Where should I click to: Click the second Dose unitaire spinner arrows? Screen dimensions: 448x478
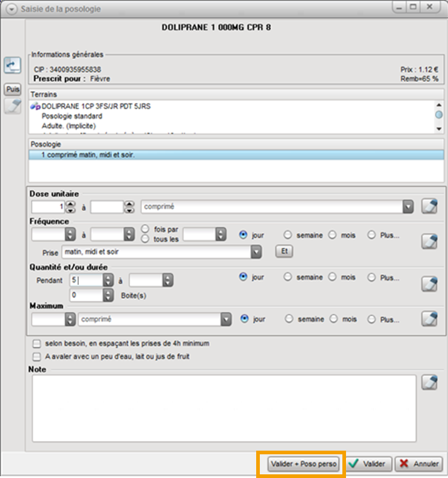129,207
